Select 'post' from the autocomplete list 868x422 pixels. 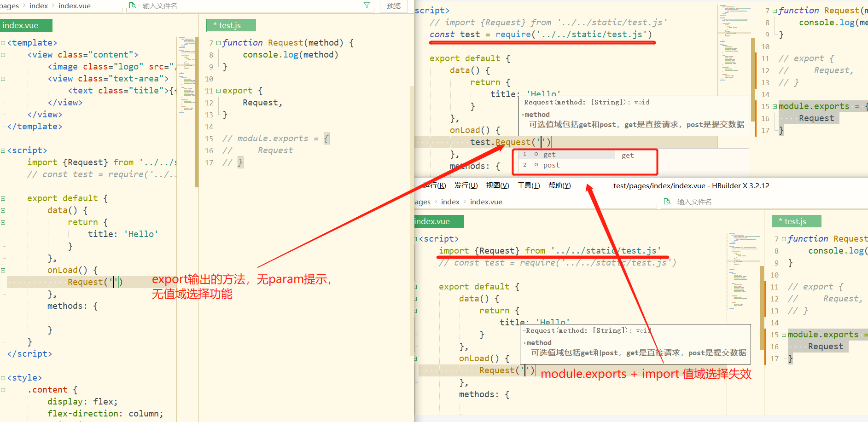click(551, 165)
